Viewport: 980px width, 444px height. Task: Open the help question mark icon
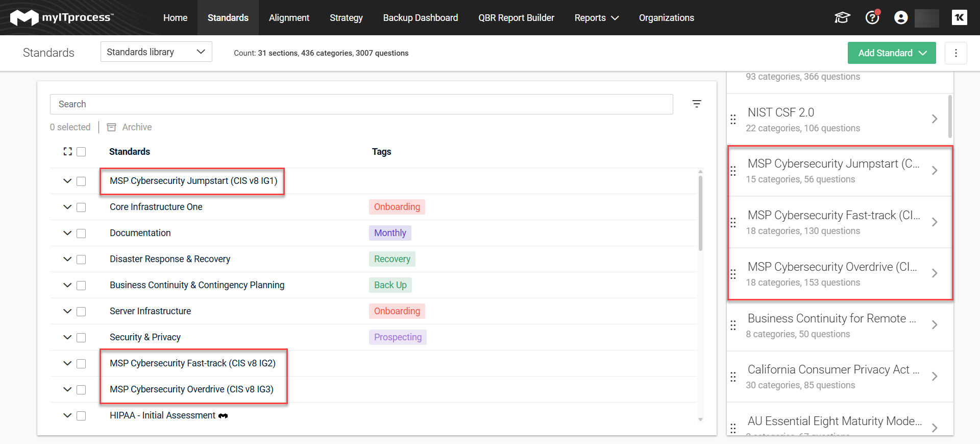pos(872,17)
